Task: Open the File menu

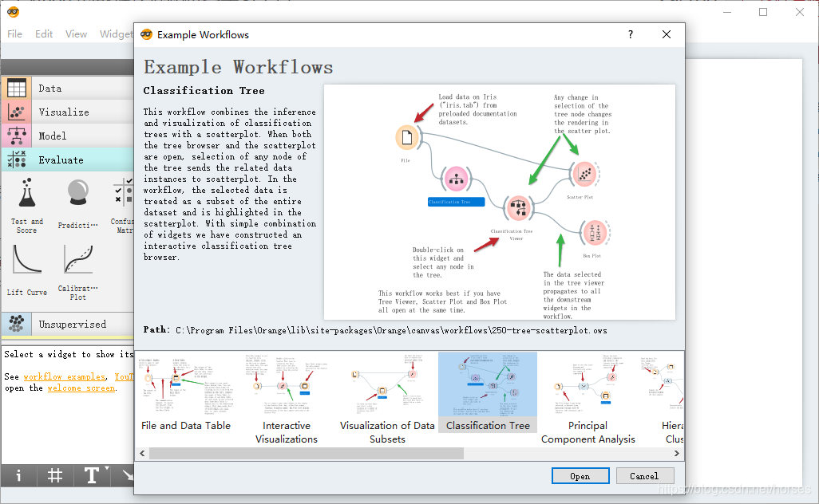Action: [14, 34]
